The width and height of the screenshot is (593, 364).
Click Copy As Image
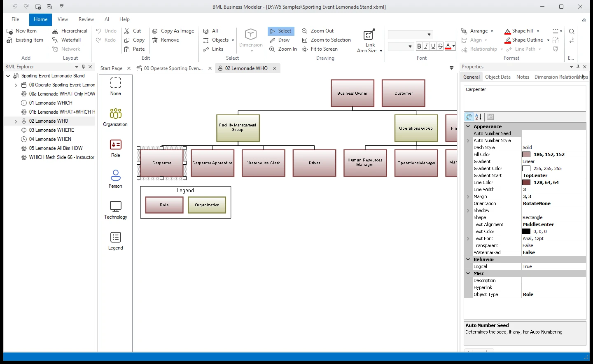[173, 31]
